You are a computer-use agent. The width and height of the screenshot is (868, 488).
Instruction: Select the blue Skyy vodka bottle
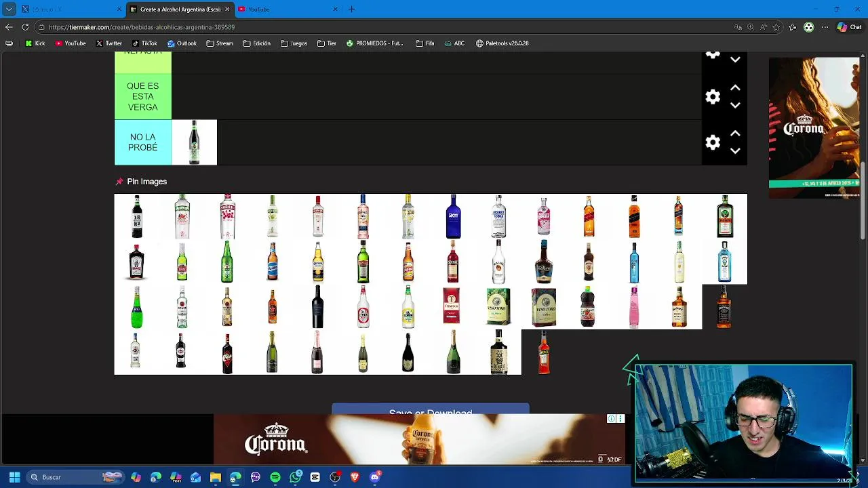click(453, 216)
